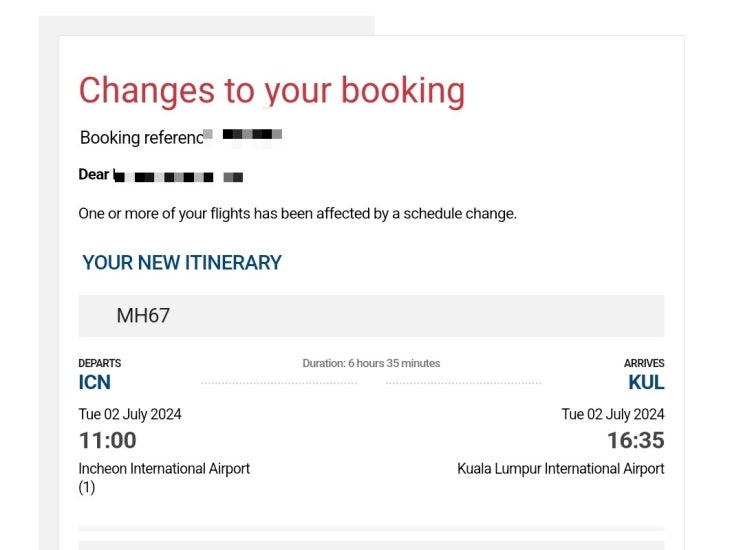Click the ARRIVES label
The height and width of the screenshot is (550, 743).
(x=644, y=363)
